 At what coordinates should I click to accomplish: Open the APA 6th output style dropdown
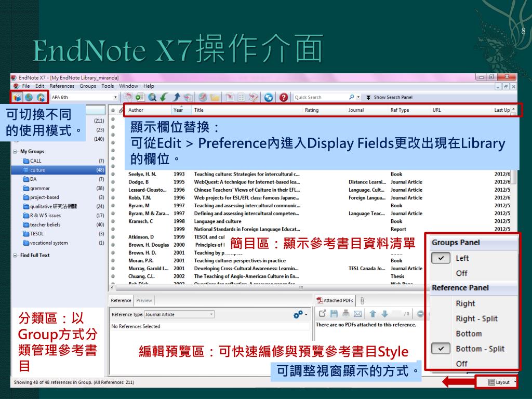[115, 97]
